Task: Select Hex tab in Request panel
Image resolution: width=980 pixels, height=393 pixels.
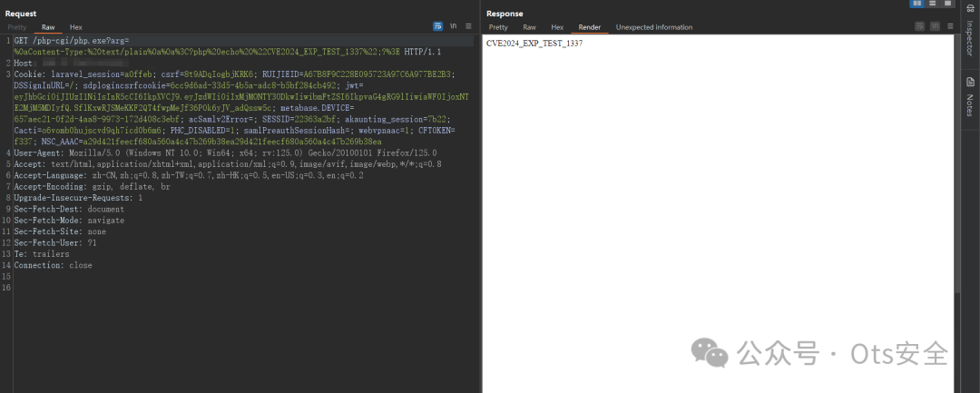Action: 75,27
